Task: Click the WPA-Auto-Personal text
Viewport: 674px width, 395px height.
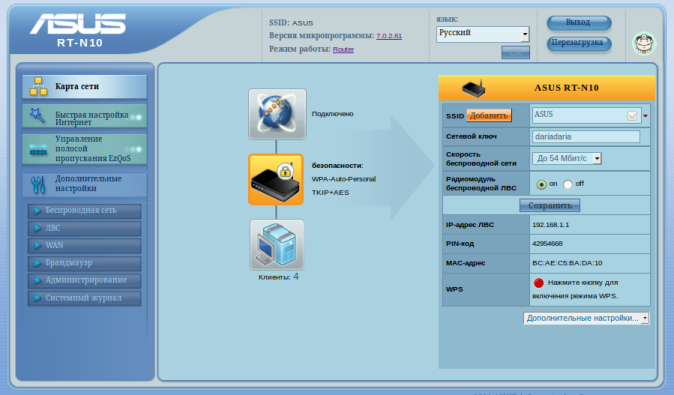Action: pyautogui.click(x=343, y=179)
